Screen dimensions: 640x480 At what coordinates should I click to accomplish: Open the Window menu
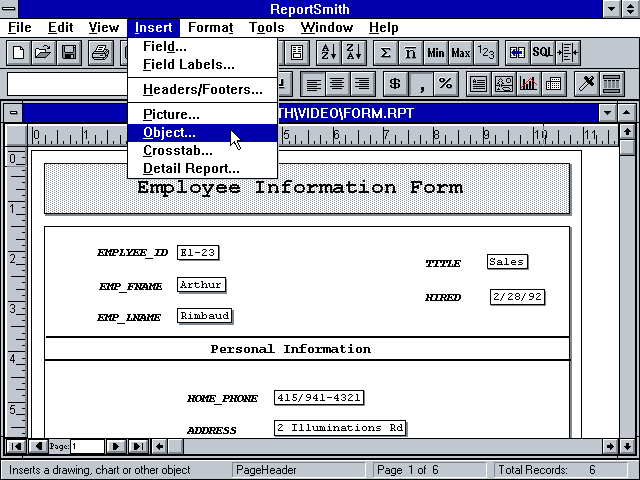click(x=327, y=28)
